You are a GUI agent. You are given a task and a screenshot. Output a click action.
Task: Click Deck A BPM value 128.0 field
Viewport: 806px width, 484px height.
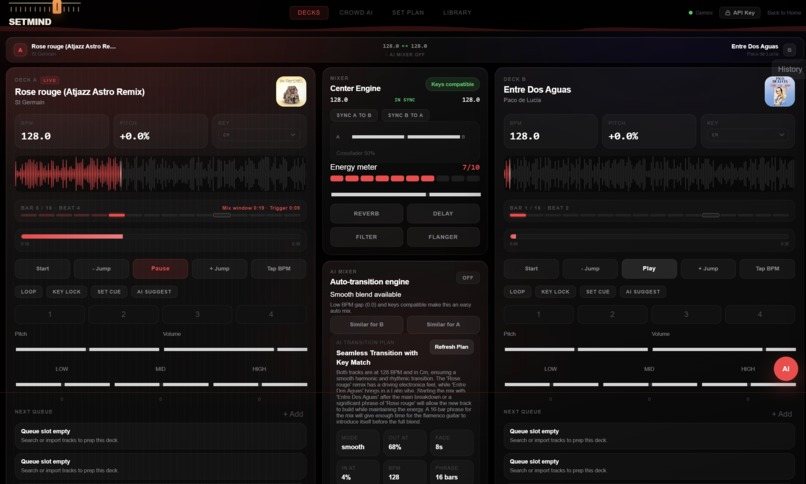[62, 132]
